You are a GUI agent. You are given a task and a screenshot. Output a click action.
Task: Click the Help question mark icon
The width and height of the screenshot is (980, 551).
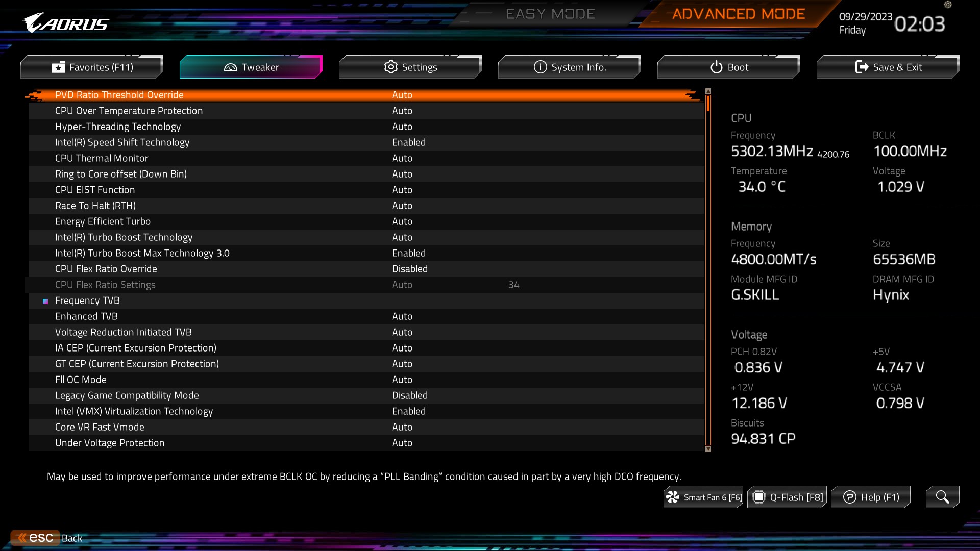click(849, 497)
